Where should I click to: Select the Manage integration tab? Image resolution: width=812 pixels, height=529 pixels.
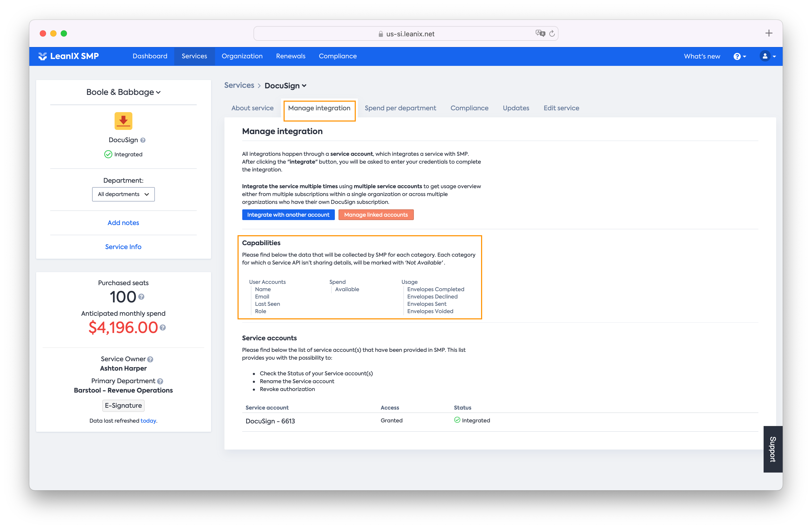tap(319, 108)
